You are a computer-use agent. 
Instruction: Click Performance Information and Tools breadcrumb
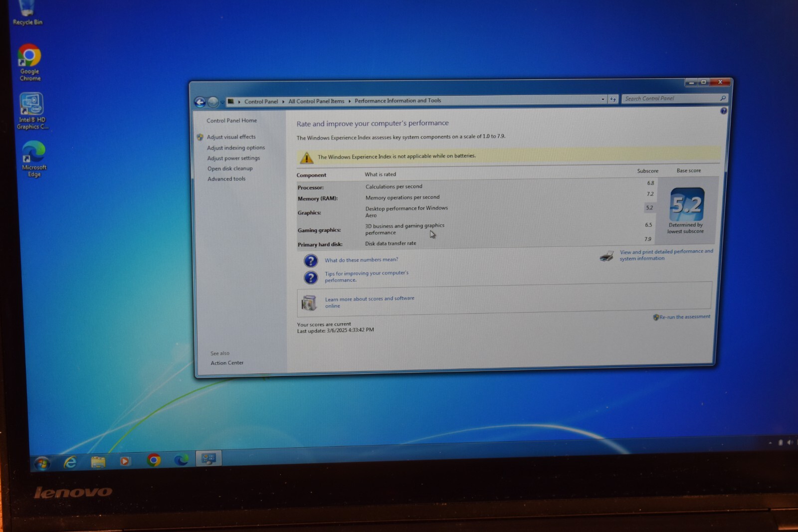coord(398,100)
